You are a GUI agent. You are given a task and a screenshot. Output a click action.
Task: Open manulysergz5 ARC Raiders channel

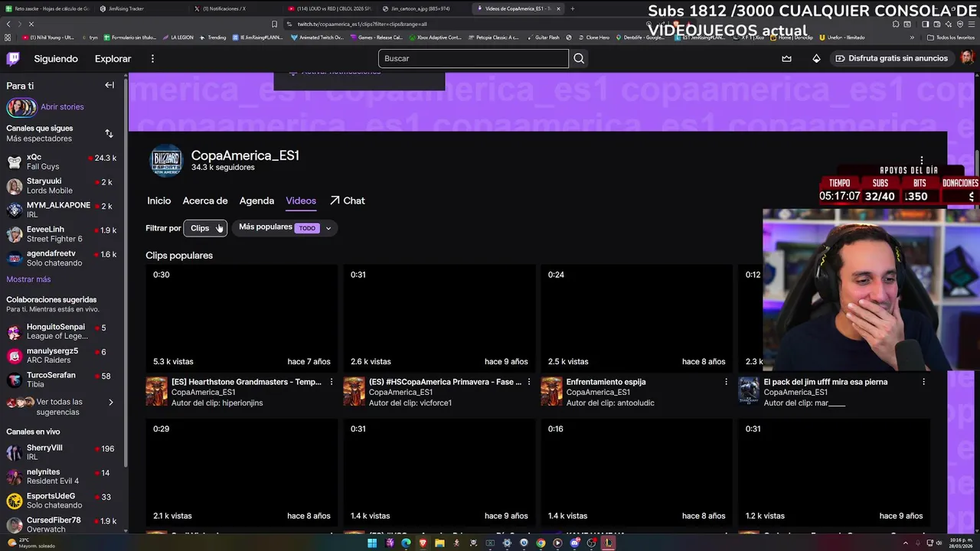(61, 356)
